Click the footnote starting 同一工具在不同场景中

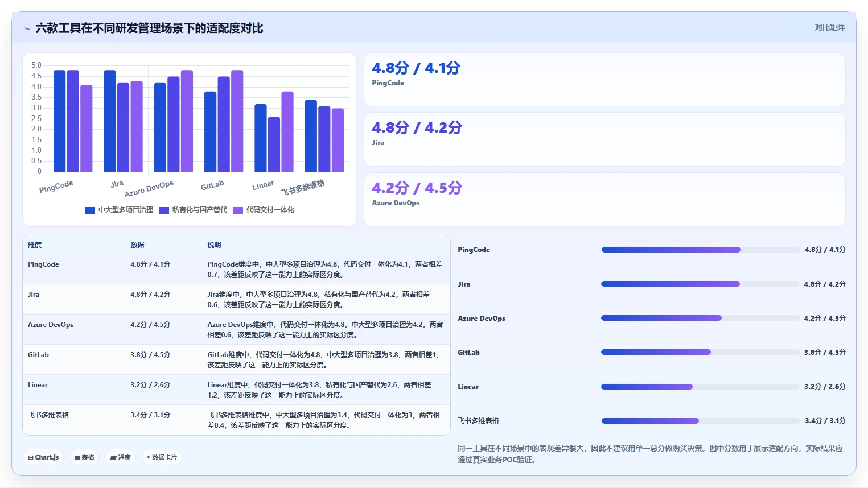point(650,454)
